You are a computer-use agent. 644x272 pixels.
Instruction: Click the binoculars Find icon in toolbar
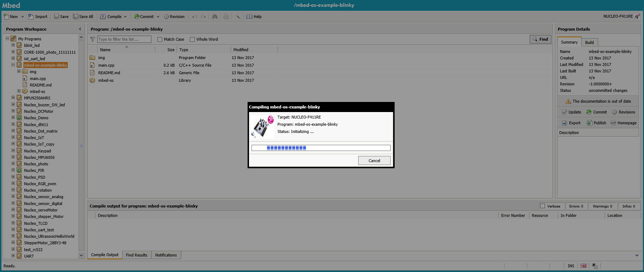[215, 17]
